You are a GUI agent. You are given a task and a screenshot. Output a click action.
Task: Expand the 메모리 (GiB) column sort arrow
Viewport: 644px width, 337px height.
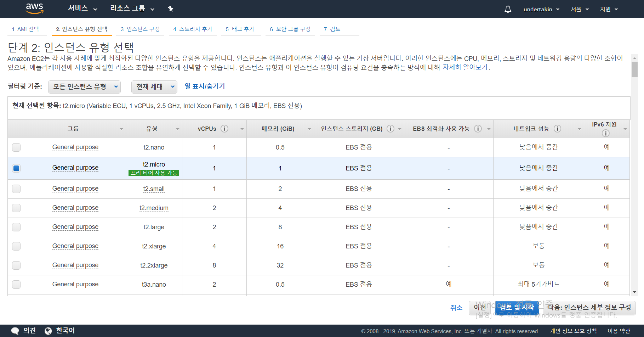(309, 129)
